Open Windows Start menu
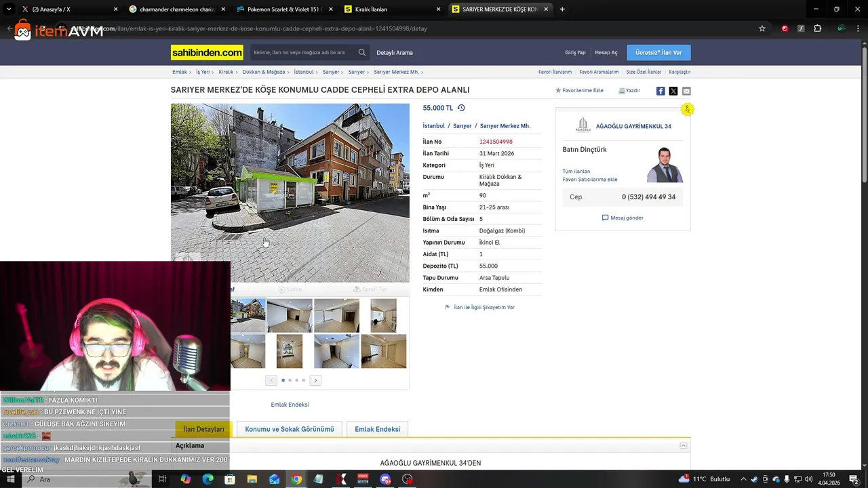Screen dimensions: 868x488 [10, 479]
